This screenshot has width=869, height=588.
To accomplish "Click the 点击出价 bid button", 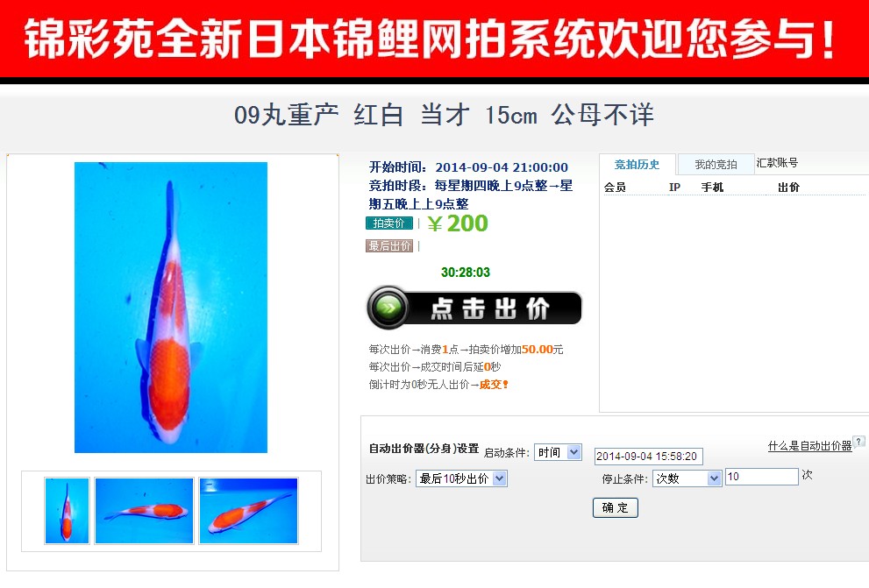I will (x=474, y=308).
